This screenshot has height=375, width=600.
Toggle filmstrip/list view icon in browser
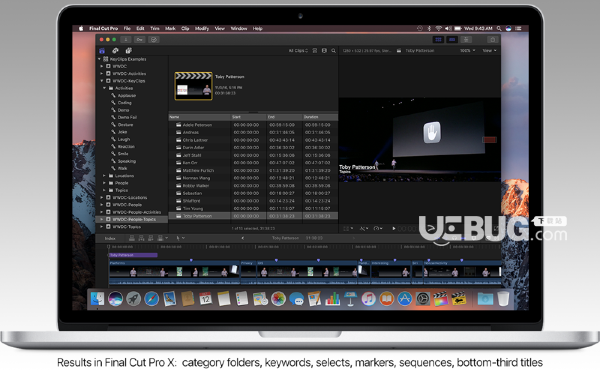(324, 51)
